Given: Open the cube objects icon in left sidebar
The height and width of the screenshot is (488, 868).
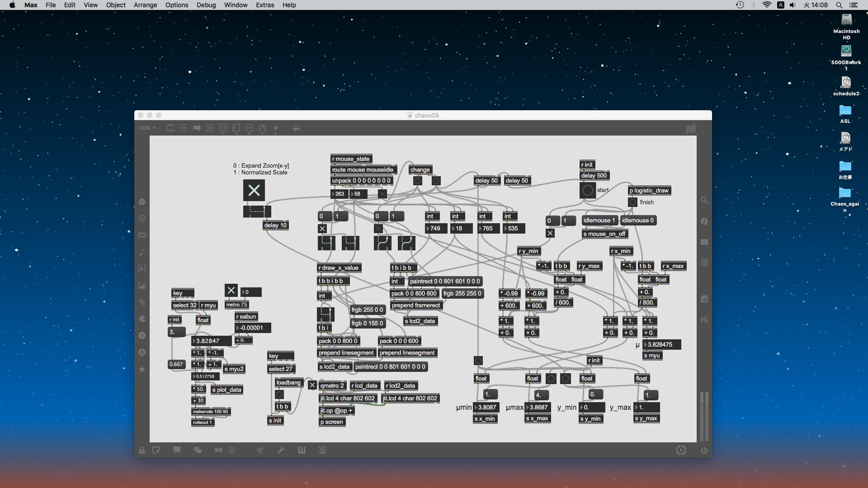Looking at the screenshot, I should (142, 202).
